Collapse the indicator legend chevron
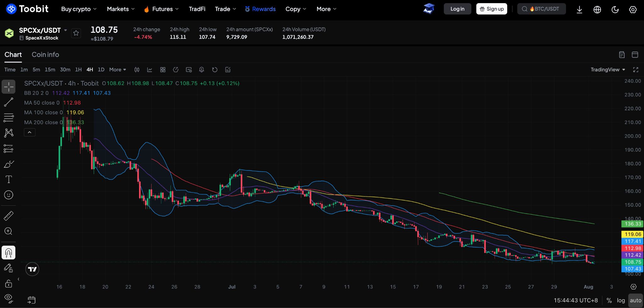Image resolution: width=644 pixels, height=308 pixels. [30, 132]
